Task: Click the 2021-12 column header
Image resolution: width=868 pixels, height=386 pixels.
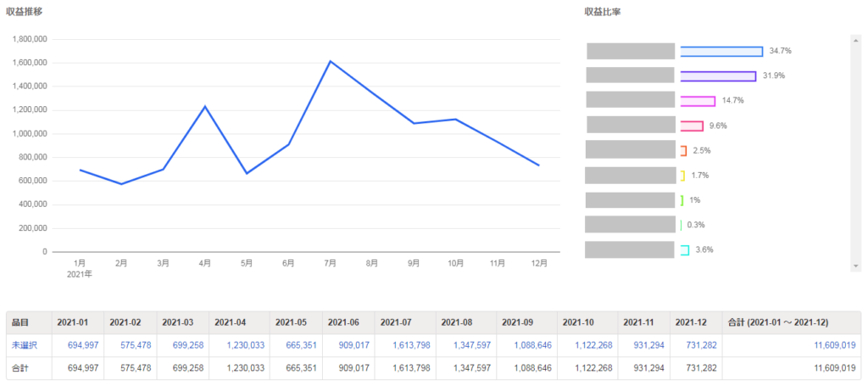Action: point(697,323)
